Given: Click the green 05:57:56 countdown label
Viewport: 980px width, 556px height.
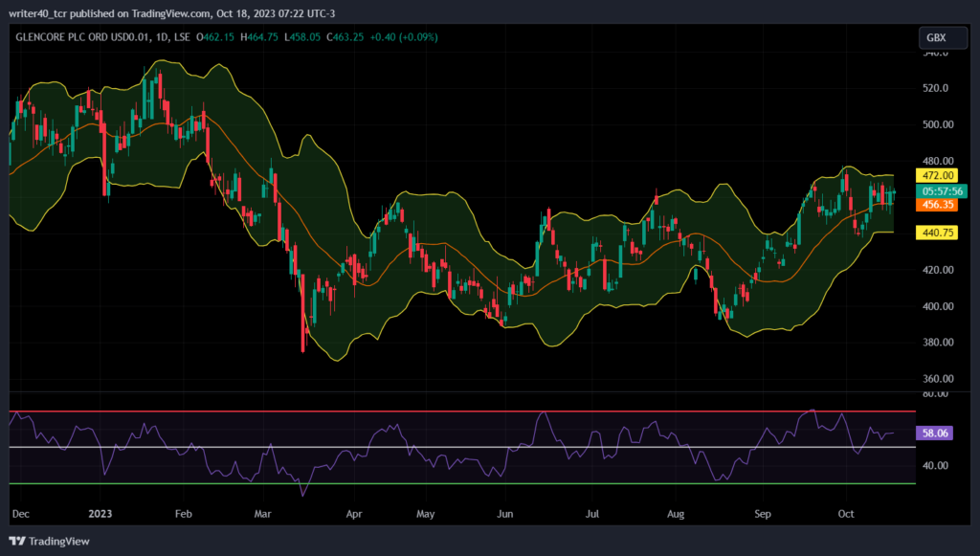Looking at the screenshot, I should (942, 191).
